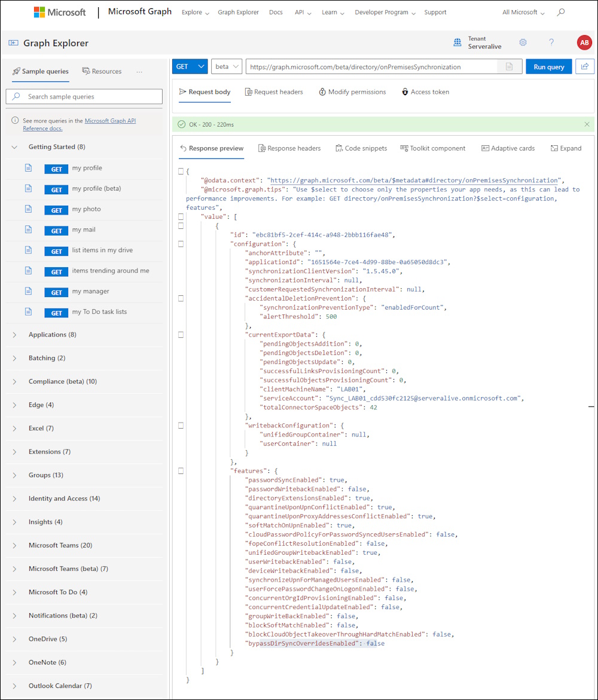The height and width of the screenshot is (700, 598).
Task: Open the API menu in top navigation
Action: coord(303,13)
